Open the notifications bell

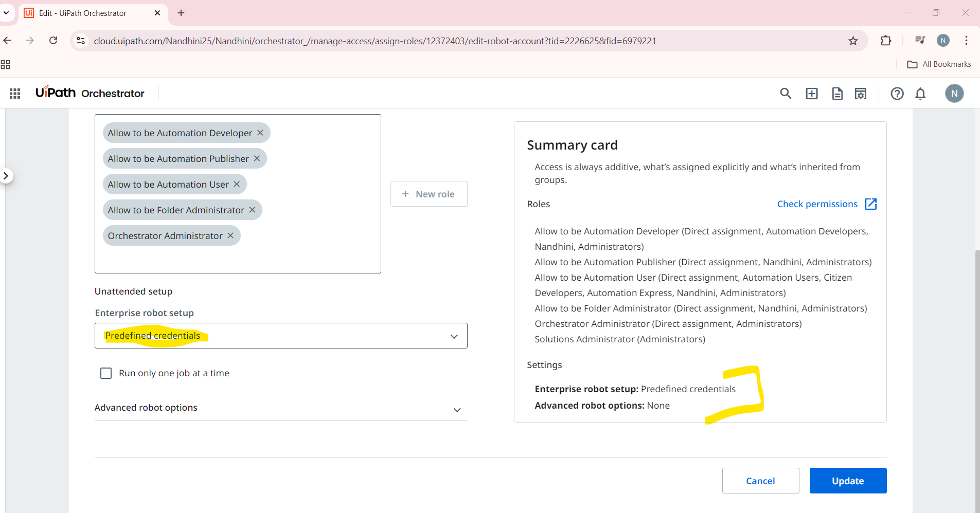(920, 93)
